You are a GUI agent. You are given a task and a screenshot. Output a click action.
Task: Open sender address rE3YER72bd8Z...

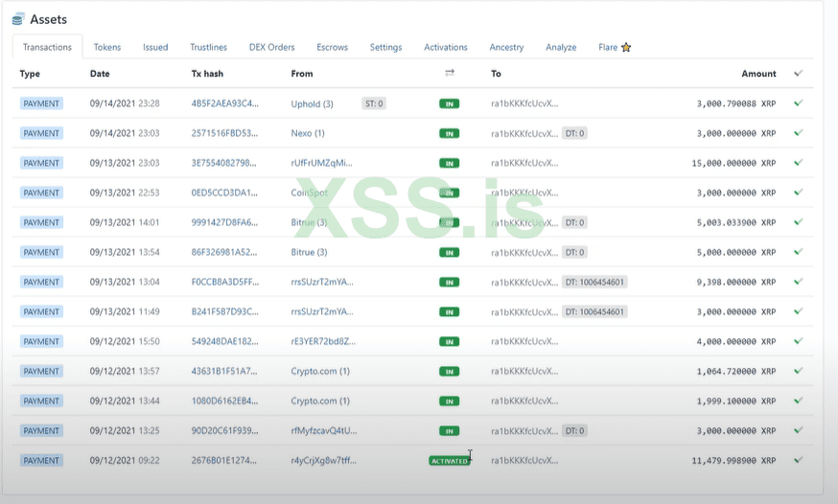(323, 341)
